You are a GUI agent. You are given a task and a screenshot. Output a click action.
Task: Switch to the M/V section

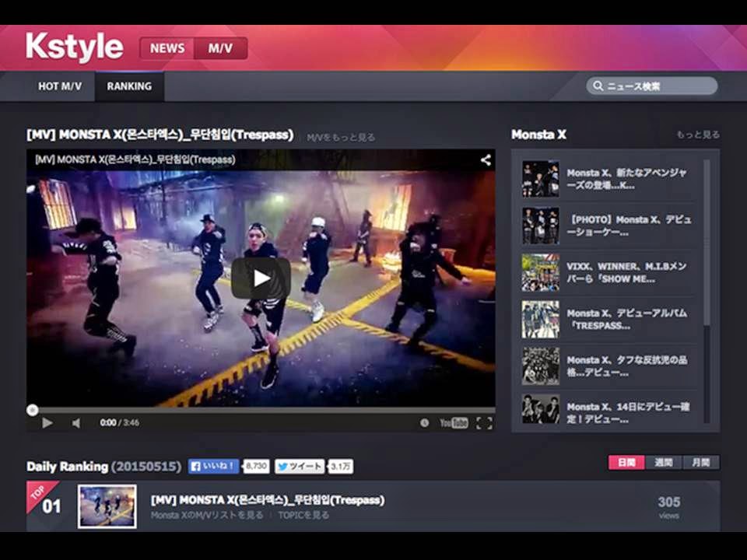pos(220,48)
